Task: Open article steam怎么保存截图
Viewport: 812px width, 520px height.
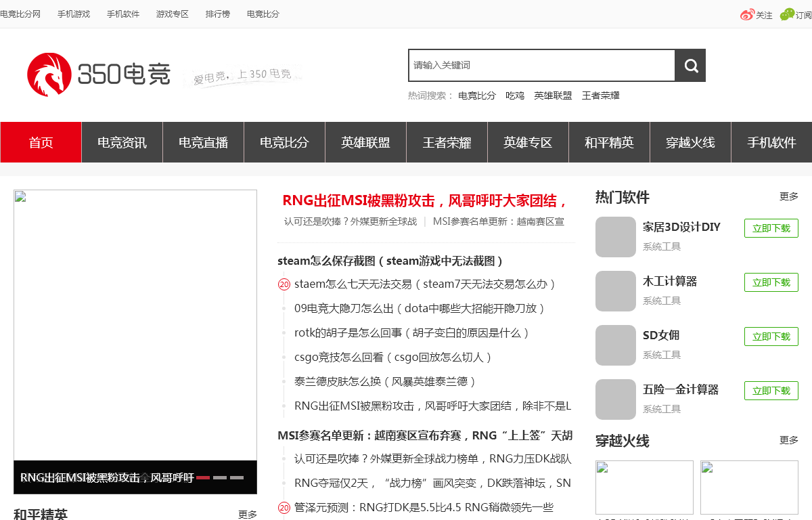Action: pos(390,261)
